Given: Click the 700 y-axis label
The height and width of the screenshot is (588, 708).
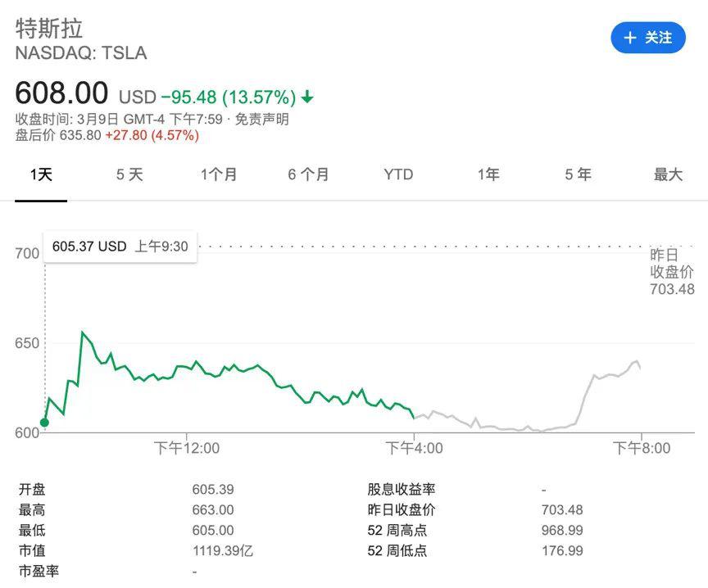Looking at the screenshot, I should [x=27, y=253].
